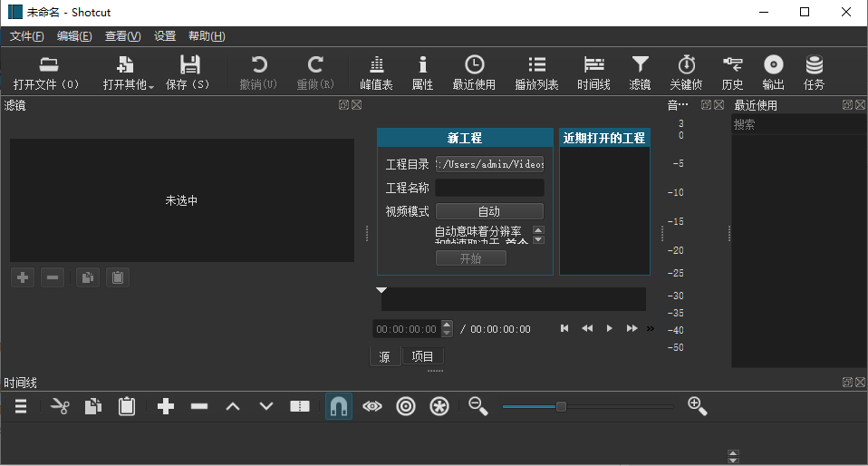Open the 滤镜 funnel toolbar icon
The height and width of the screenshot is (466, 868).
pos(640,73)
